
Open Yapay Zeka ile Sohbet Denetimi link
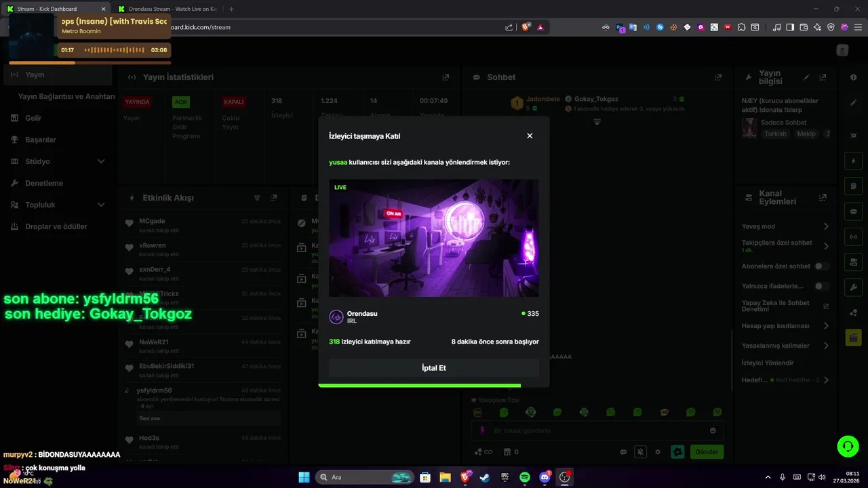click(x=785, y=306)
